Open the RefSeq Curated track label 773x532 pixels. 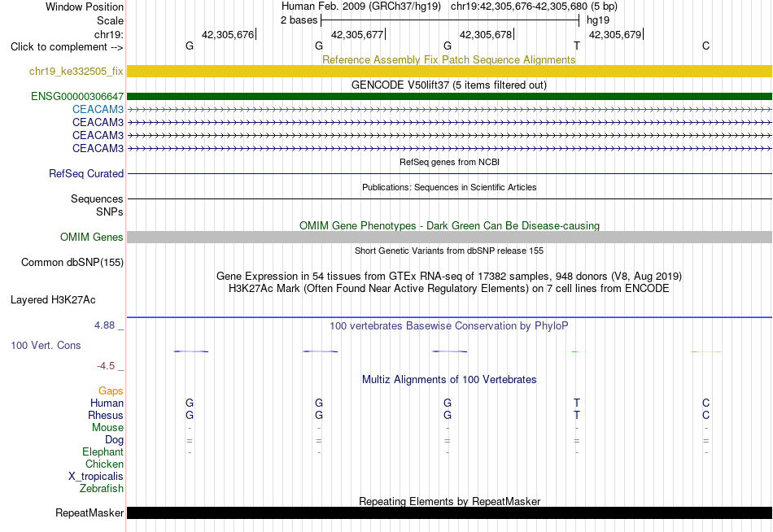click(85, 173)
